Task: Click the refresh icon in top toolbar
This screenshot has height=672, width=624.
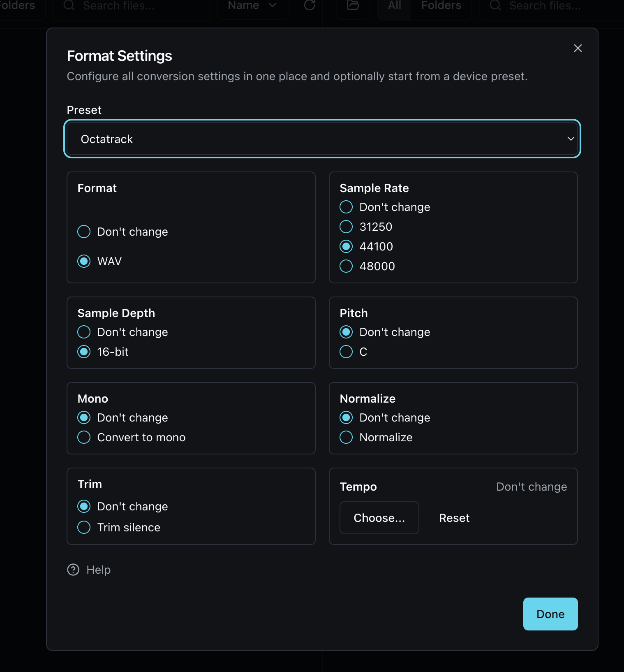Action: (x=309, y=5)
